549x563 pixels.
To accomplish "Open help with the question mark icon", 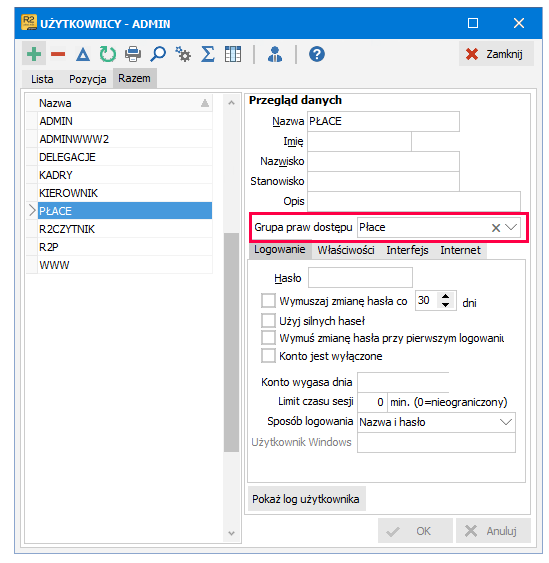I will point(317,54).
